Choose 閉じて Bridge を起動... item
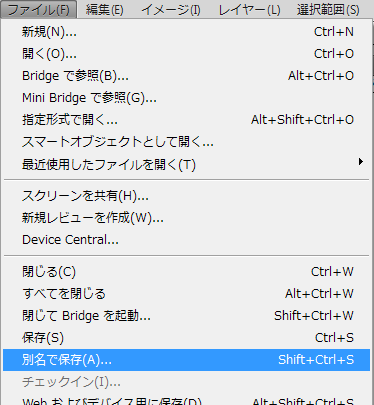Viewport: 374px width, 405px height. coord(187,316)
